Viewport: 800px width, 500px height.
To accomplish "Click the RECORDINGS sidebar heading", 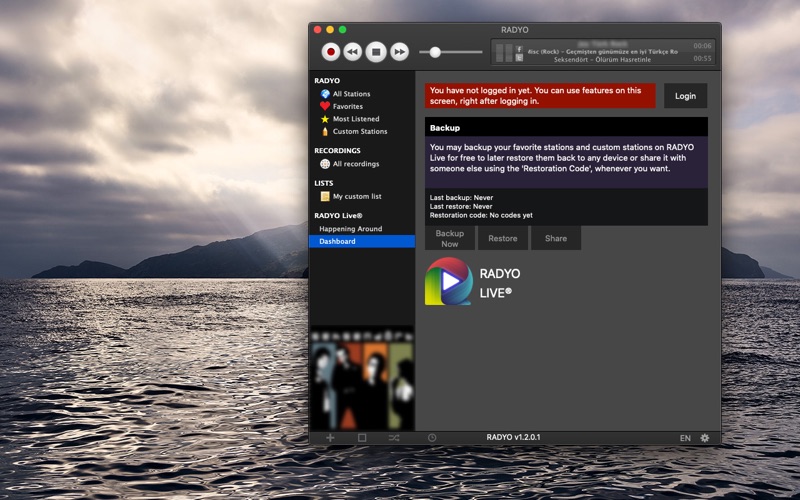I will tap(337, 151).
